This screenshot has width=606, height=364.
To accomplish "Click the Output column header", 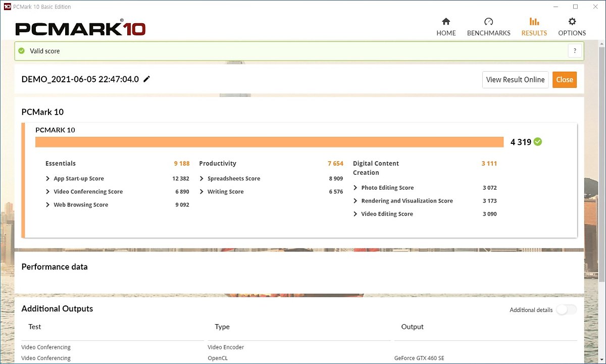I will coord(413,327).
